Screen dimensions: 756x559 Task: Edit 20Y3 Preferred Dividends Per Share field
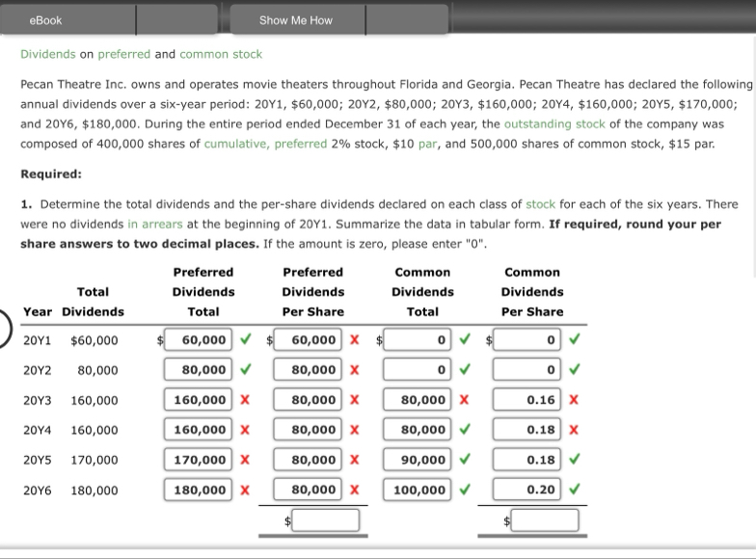308,399
